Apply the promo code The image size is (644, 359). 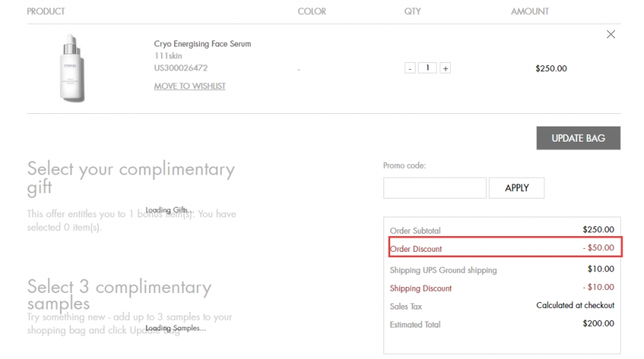pos(516,188)
